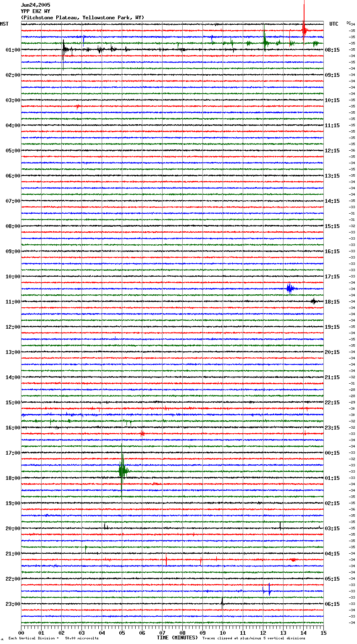The height and width of the screenshot is (644, 357).
Task: Click the 06:15 UTC time label
Action: [332, 604]
